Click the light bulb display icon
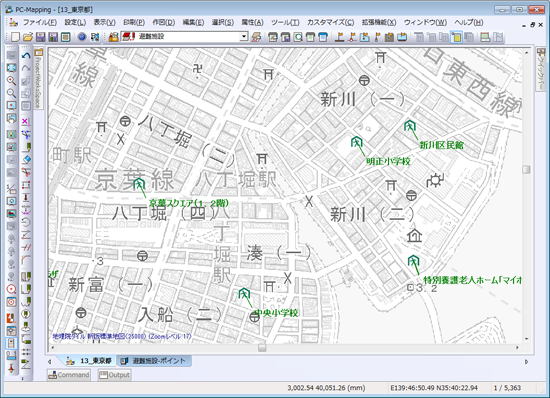The image size is (550, 398). tap(12, 135)
